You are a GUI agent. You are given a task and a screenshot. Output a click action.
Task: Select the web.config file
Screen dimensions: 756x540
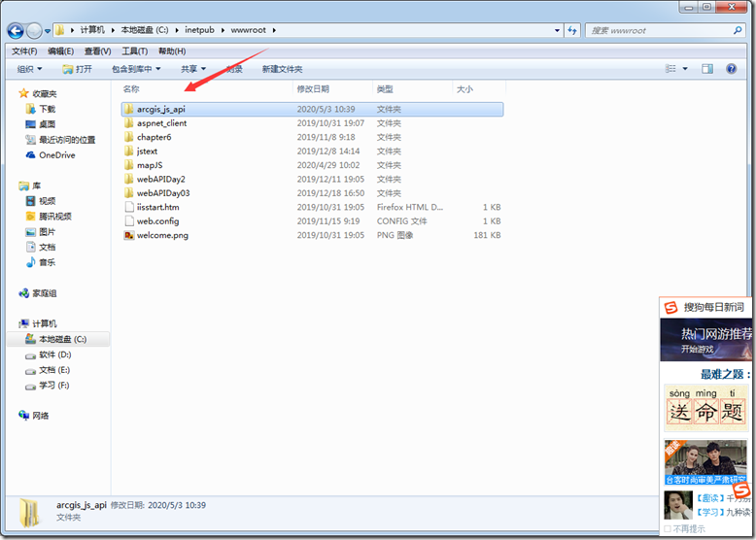click(x=312, y=221)
